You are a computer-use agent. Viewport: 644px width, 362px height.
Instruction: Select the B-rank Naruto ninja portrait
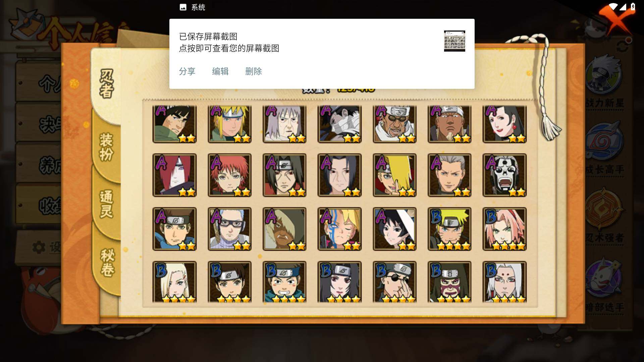click(449, 229)
